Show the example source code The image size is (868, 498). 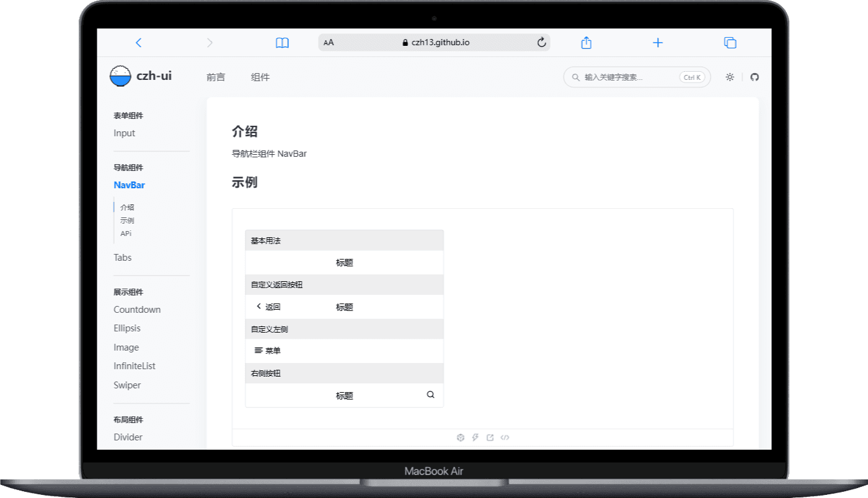click(x=505, y=437)
